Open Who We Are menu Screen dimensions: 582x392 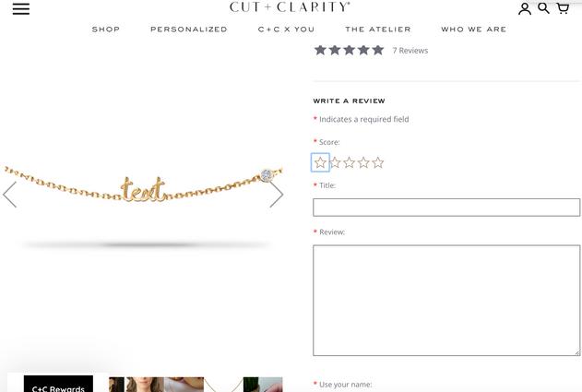(x=473, y=30)
